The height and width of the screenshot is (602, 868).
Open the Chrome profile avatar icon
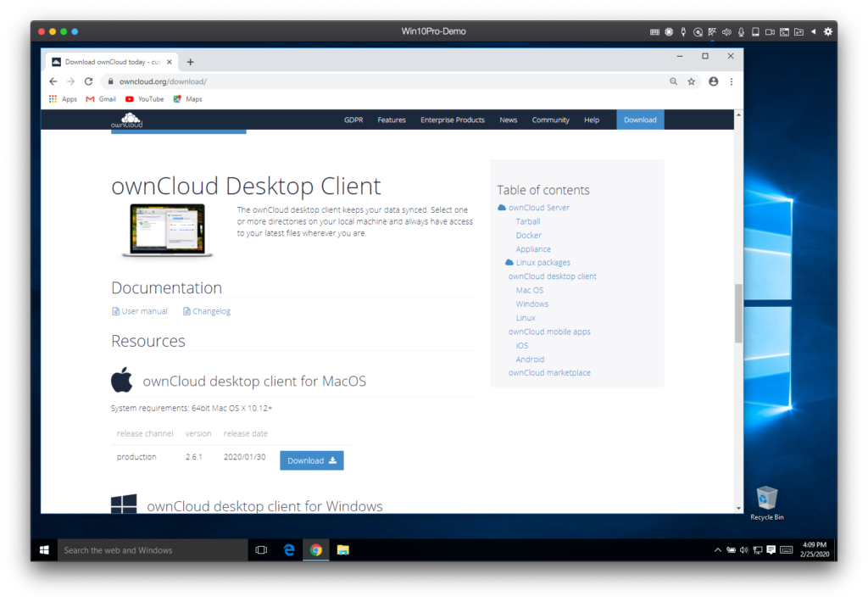(714, 81)
